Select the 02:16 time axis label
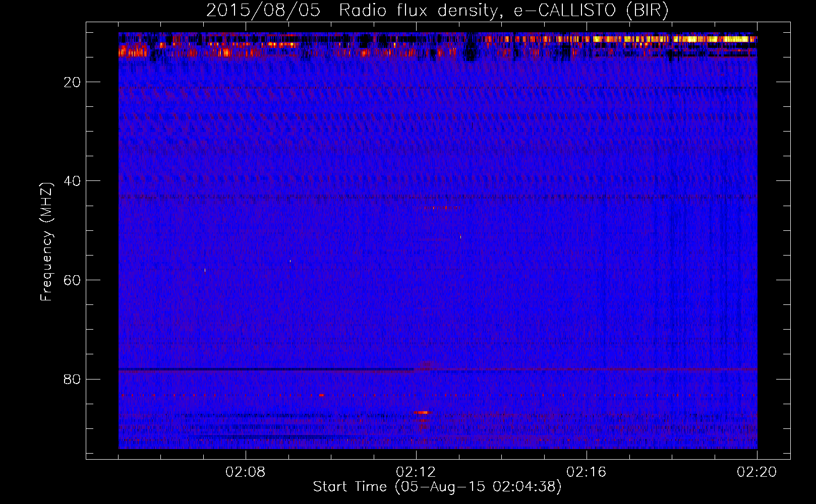Screen dimensions: 816x504 click(x=587, y=472)
